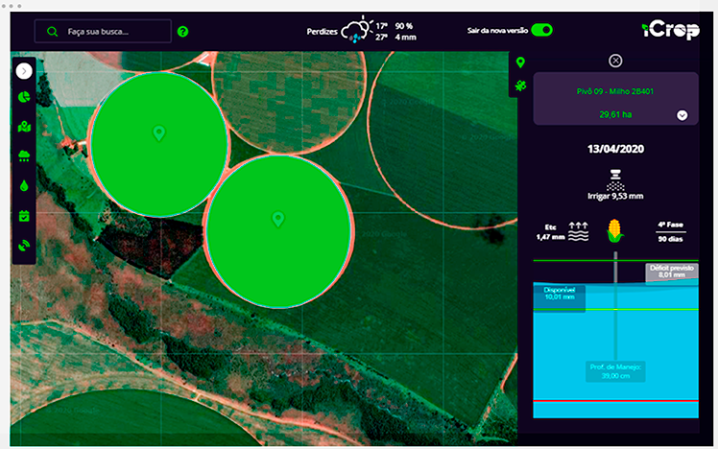Click the location pin tab icon
The image size is (718, 449).
pyautogui.click(x=520, y=63)
